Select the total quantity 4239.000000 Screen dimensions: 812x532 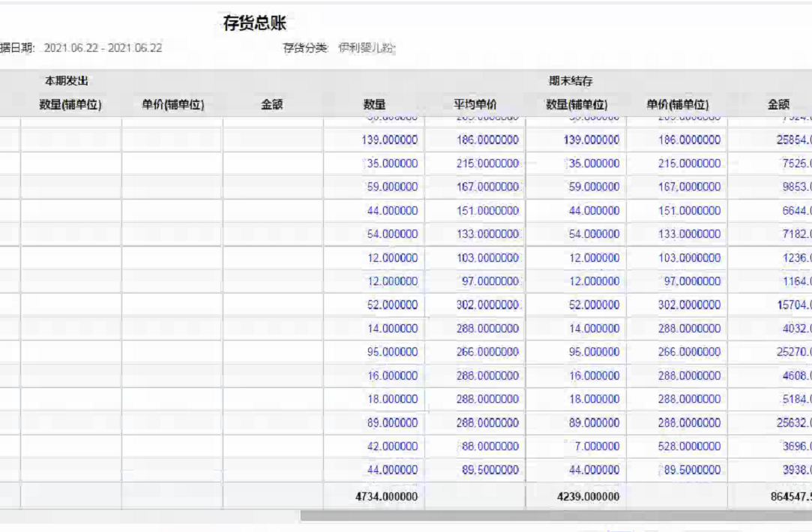(589, 497)
